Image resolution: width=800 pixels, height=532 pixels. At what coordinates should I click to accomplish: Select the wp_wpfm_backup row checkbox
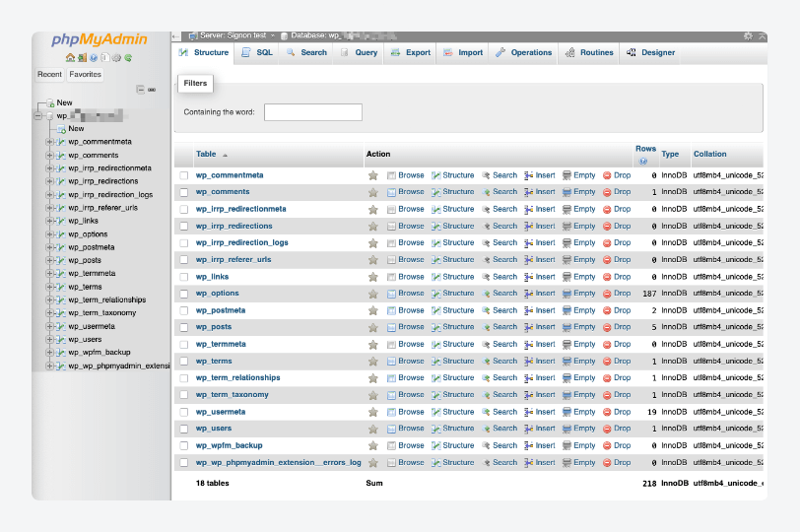pyautogui.click(x=184, y=446)
